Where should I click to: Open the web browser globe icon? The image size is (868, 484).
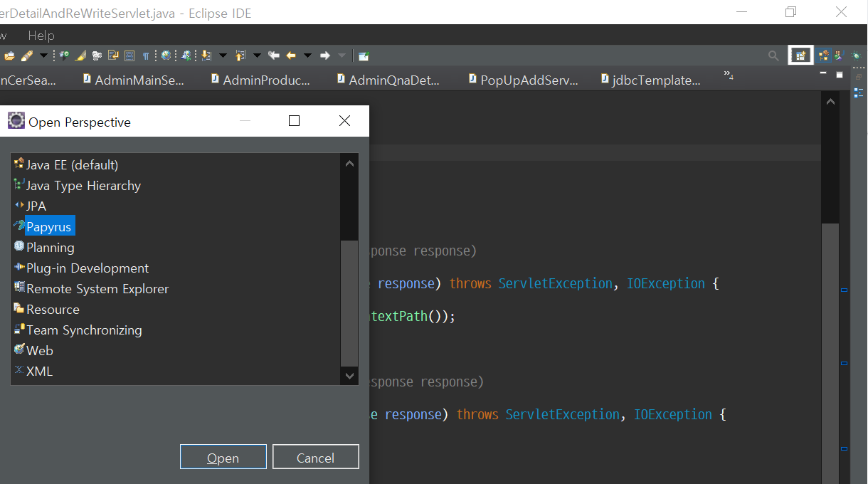point(166,56)
